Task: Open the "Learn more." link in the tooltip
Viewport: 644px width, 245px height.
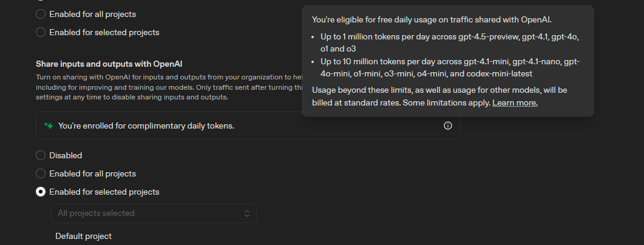Action: pyautogui.click(x=515, y=102)
